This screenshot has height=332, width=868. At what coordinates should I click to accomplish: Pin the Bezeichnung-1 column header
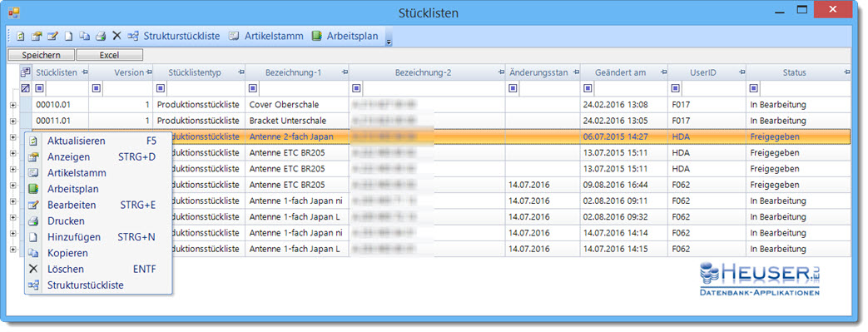[345, 72]
